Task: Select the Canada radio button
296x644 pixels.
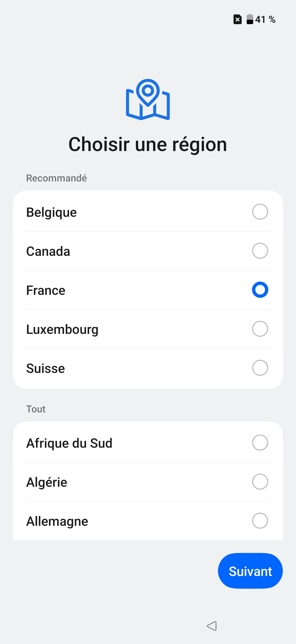Action: pos(260,251)
